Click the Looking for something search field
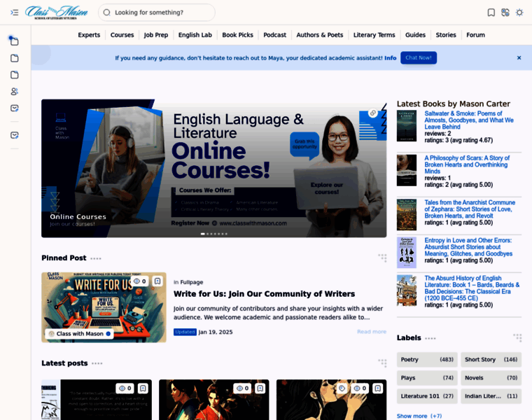The width and height of the screenshot is (532, 420). coord(157,13)
